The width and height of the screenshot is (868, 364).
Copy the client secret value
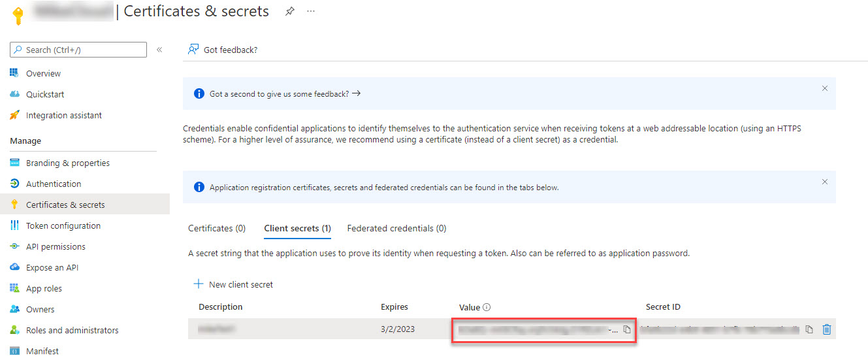[x=626, y=329]
